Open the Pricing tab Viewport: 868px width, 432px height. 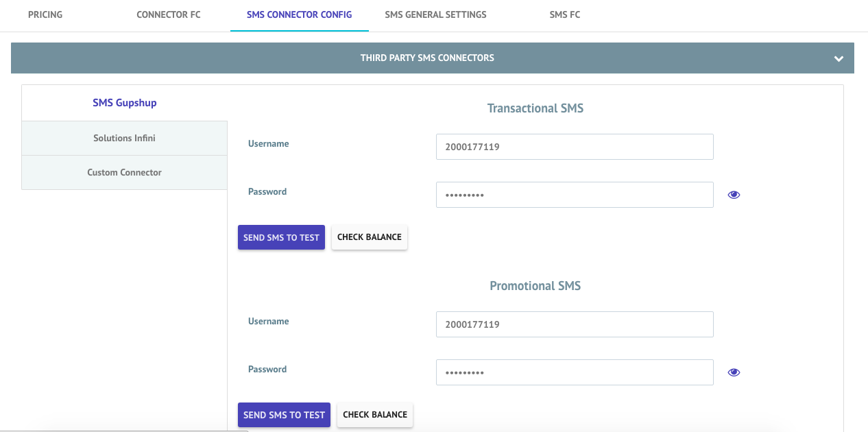click(x=45, y=14)
